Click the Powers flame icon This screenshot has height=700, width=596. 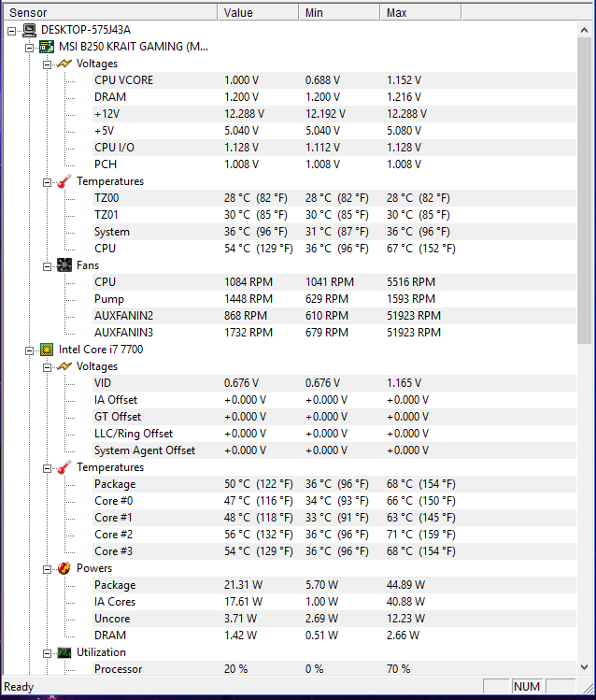(x=64, y=568)
